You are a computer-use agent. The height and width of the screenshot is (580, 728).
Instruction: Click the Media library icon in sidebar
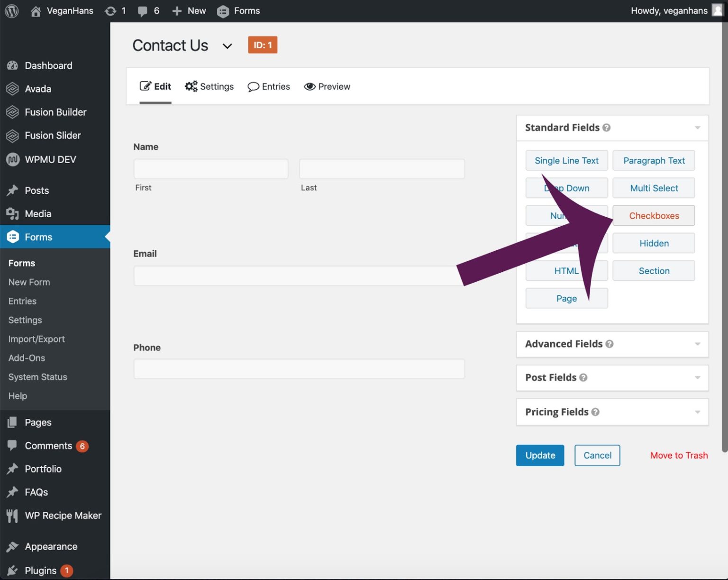point(12,214)
